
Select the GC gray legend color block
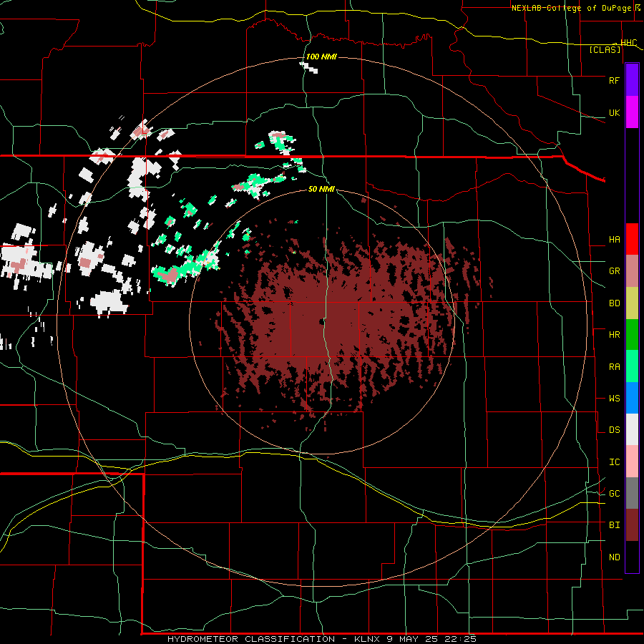tap(632, 493)
